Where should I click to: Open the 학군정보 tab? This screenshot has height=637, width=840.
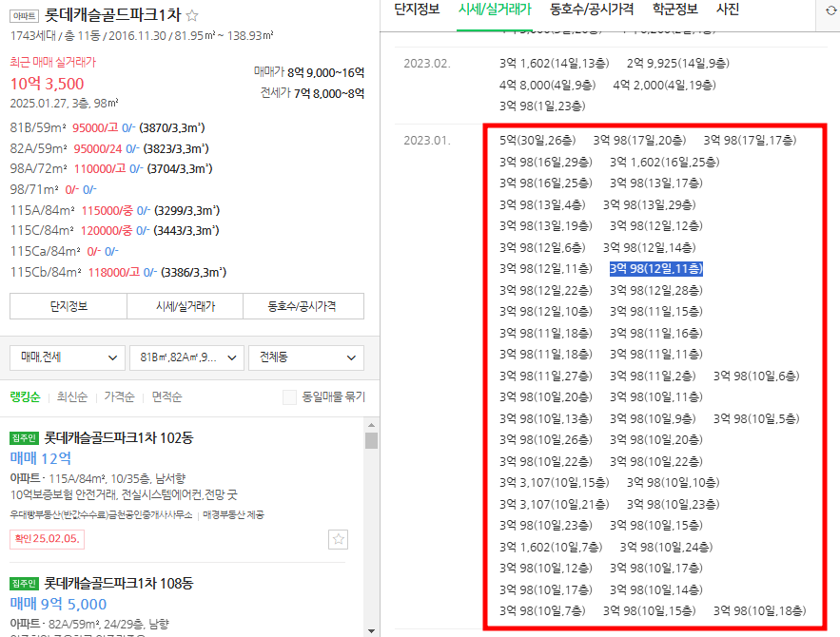point(675,10)
